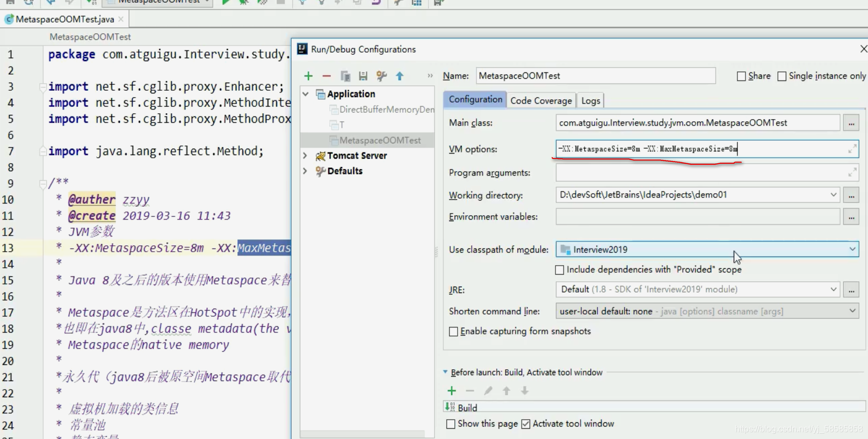This screenshot has height=439, width=868.
Task: Check Include dependencies with Provided scope
Action: (560, 269)
